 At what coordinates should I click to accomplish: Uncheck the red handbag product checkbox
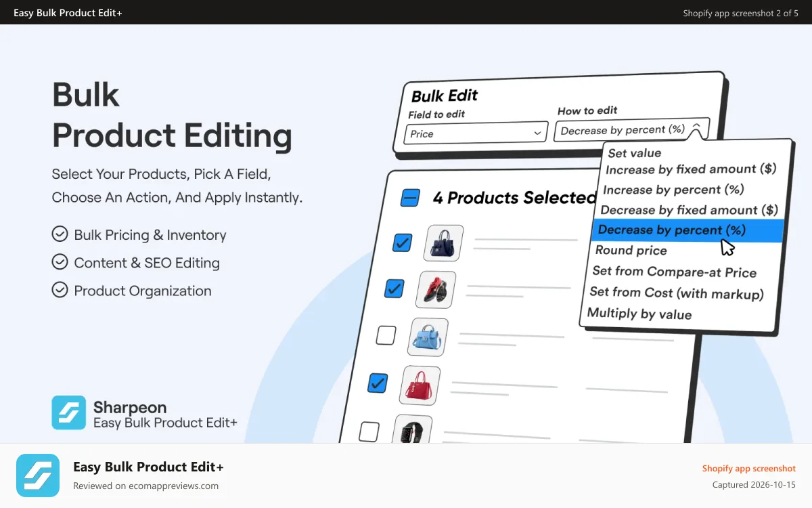[x=377, y=383]
